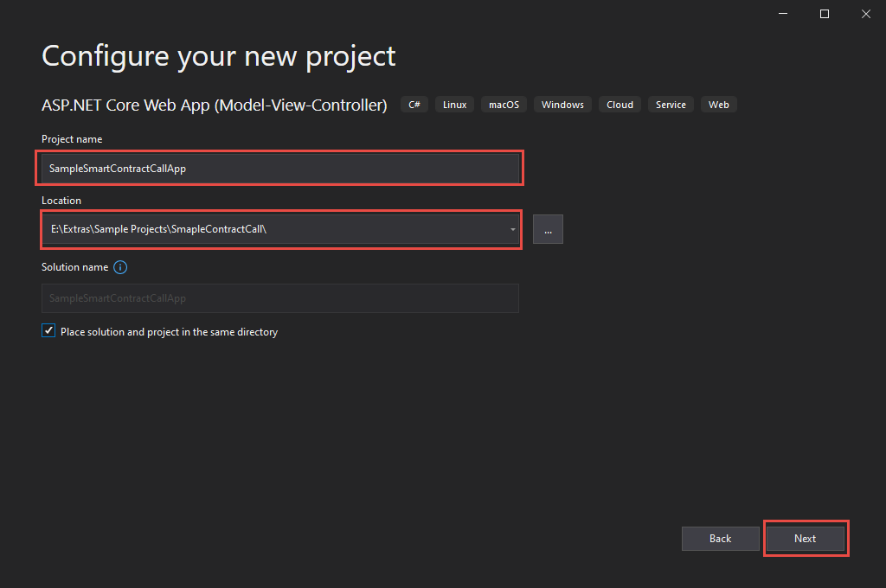The height and width of the screenshot is (588, 886).
Task: Maximize the project configuration window
Action: 824,13
